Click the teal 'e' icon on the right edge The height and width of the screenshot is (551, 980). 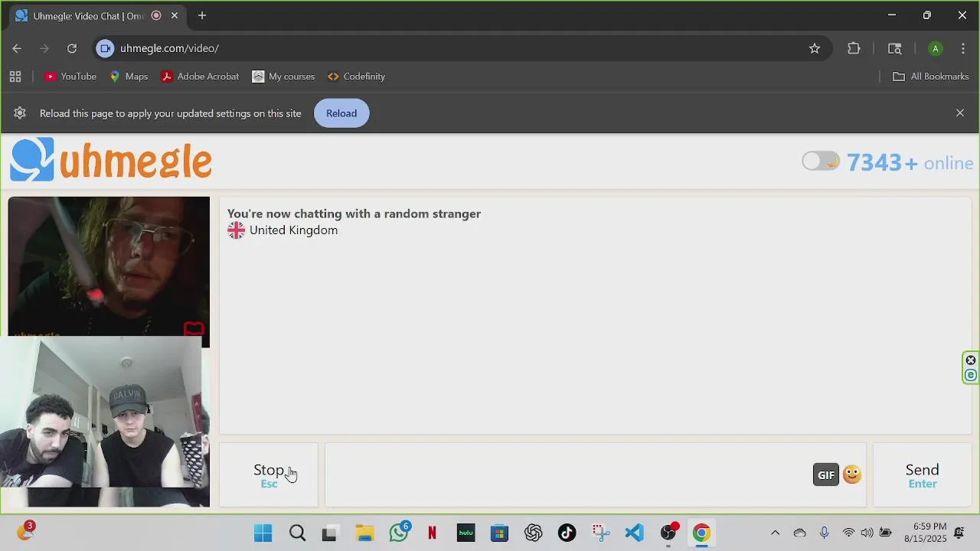(x=971, y=375)
